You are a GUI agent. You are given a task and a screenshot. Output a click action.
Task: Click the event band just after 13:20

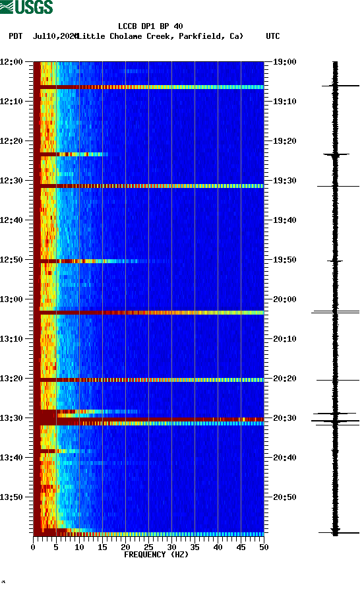(x=149, y=380)
